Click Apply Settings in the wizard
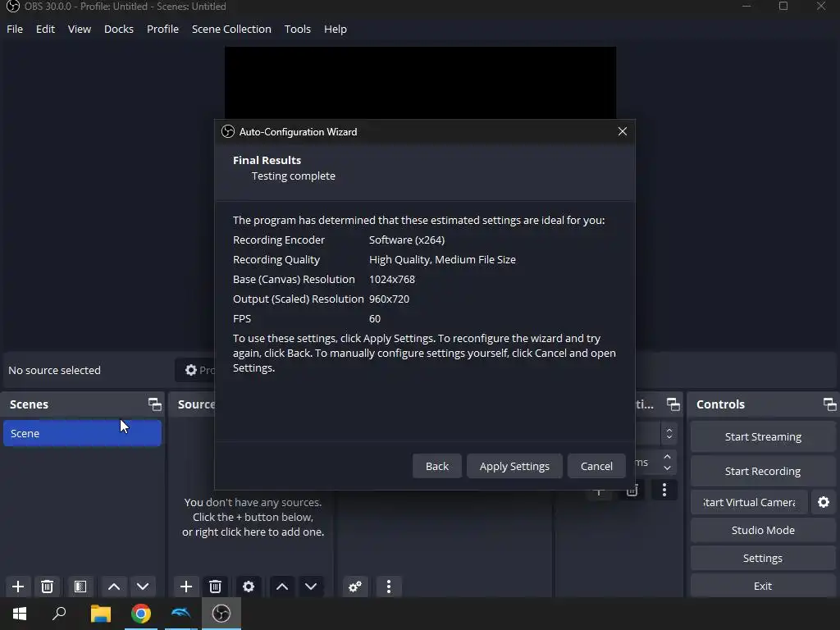The image size is (840, 630). [x=514, y=466]
